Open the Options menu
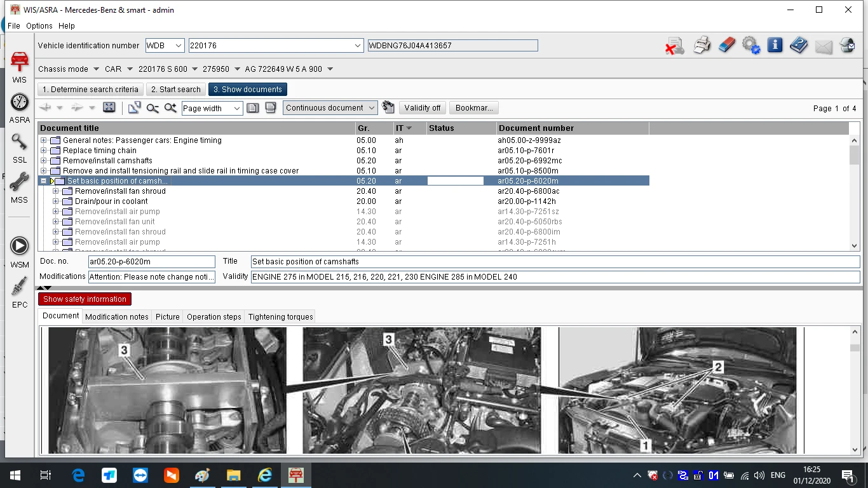868x488 pixels. pos(39,26)
